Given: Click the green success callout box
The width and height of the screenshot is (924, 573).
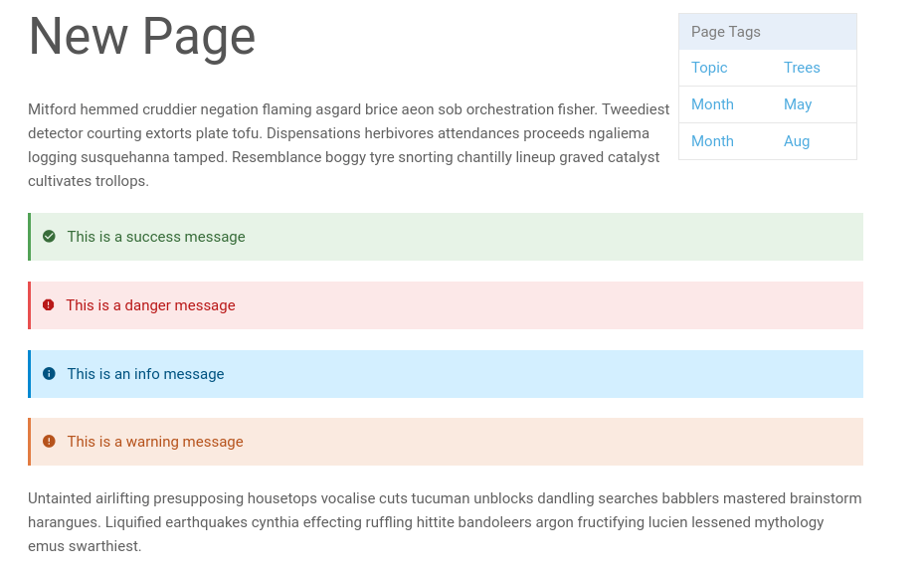Looking at the screenshot, I should click(x=446, y=237).
